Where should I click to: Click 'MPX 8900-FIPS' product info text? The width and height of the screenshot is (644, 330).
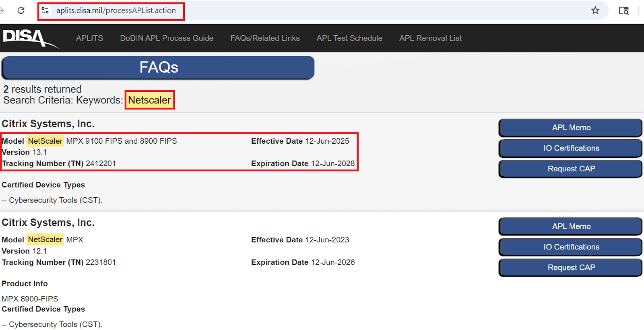pyautogui.click(x=30, y=299)
